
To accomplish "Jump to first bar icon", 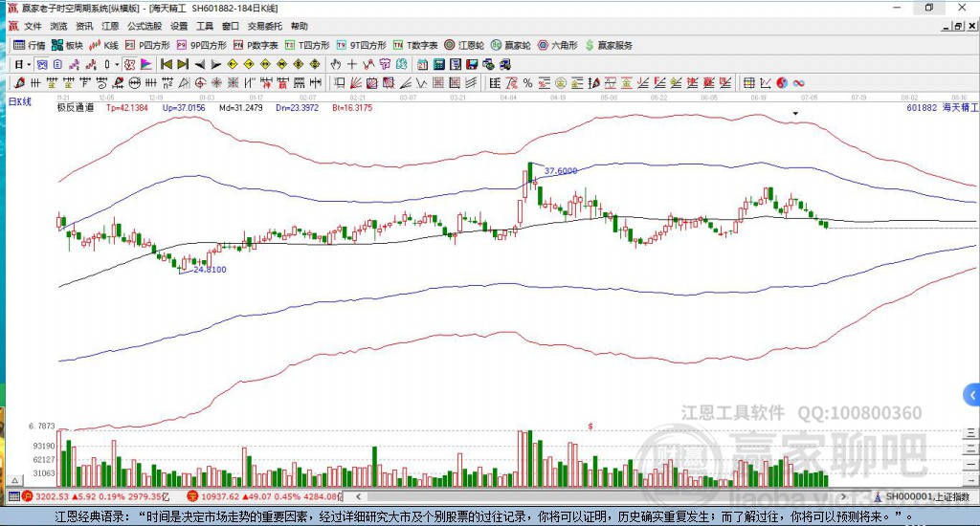I will 166,64.
